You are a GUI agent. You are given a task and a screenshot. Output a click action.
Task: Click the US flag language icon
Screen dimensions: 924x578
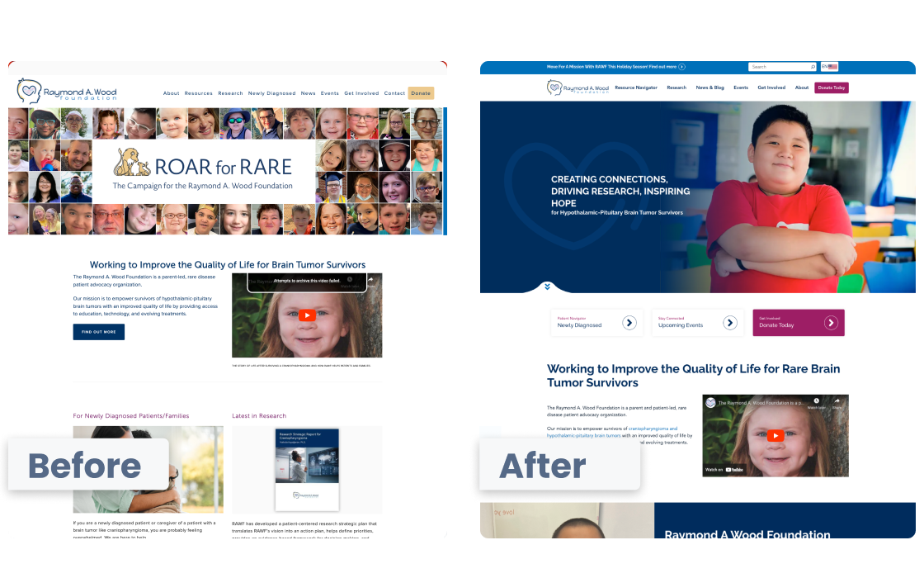tap(832, 67)
